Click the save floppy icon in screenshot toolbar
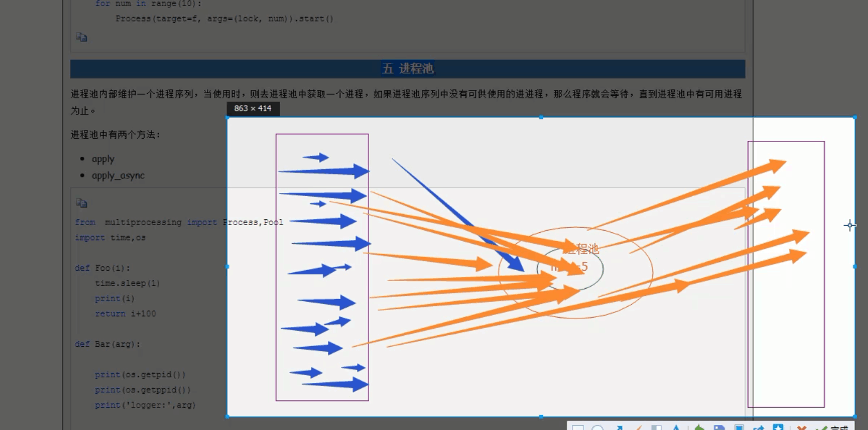 (x=719, y=427)
